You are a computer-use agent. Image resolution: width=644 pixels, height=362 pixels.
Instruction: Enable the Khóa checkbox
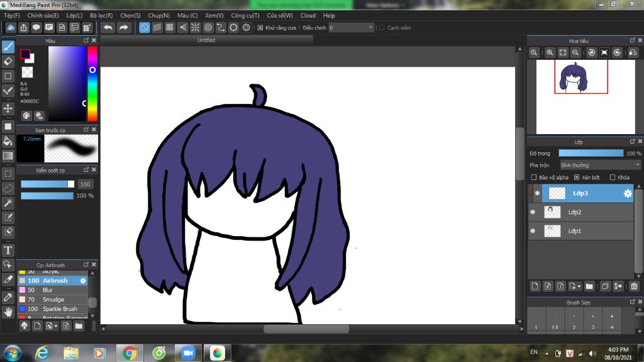[613, 178]
